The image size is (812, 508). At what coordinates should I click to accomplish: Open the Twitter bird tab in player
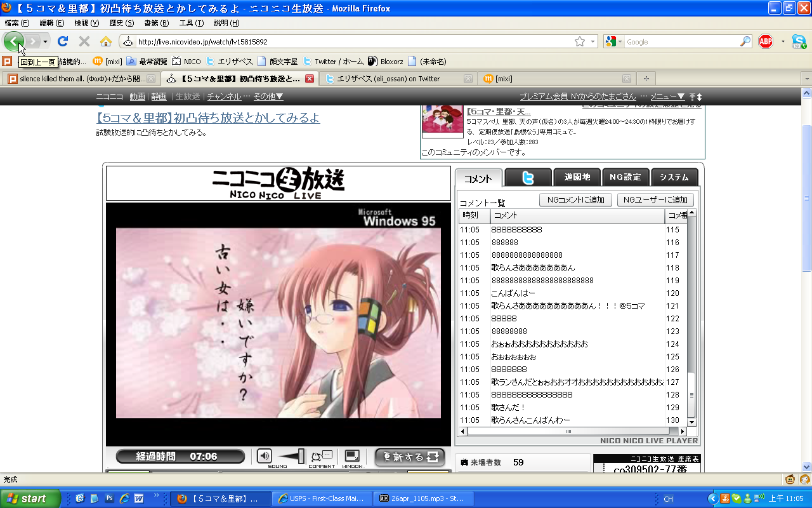tap(528, 178)
